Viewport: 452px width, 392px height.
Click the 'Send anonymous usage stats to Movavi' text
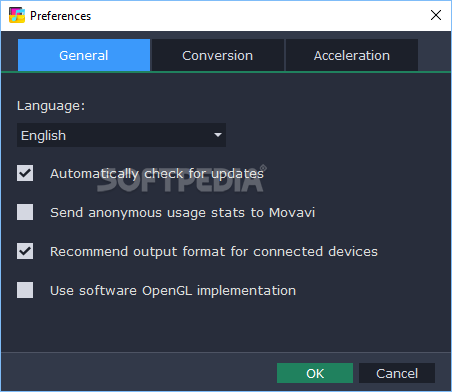[x=182, y=213]
